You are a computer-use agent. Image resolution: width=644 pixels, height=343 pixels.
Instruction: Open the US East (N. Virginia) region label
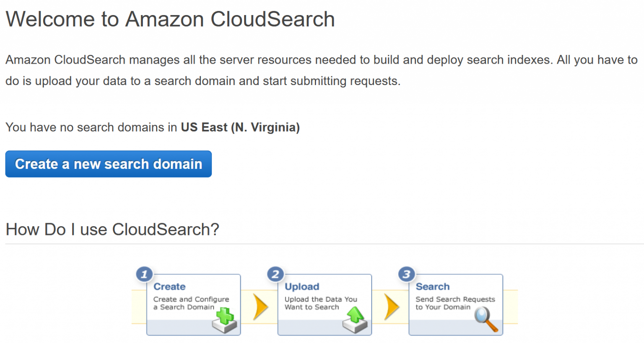pos(240,127)
